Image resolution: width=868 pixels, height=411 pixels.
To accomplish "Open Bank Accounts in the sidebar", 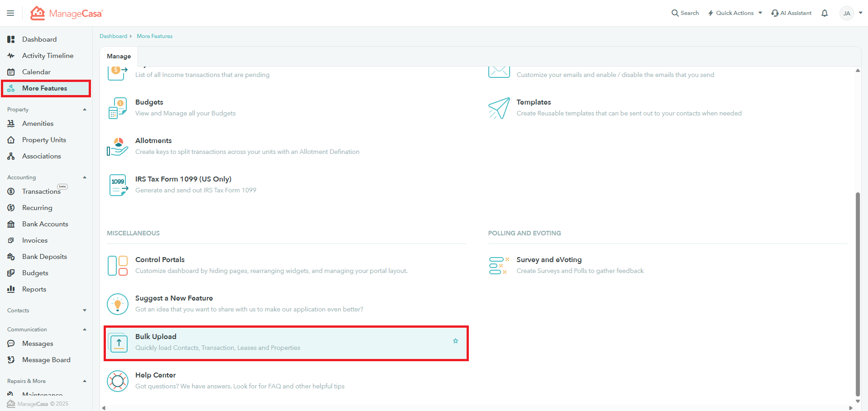I will coord(45,224).
